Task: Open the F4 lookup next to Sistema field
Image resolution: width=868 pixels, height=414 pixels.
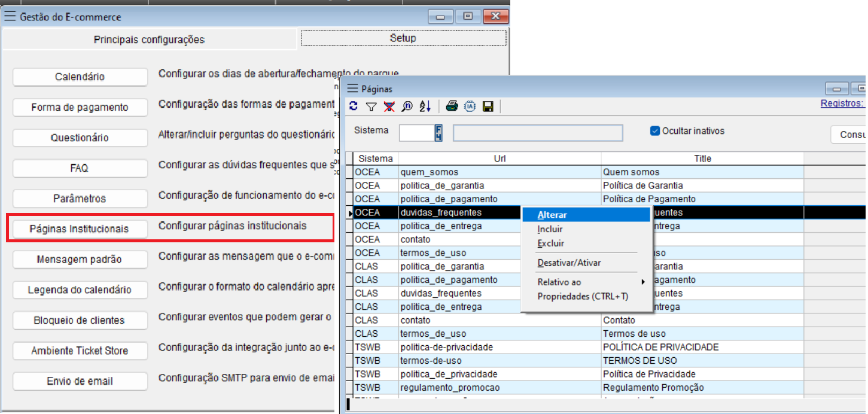Action: 438,133
